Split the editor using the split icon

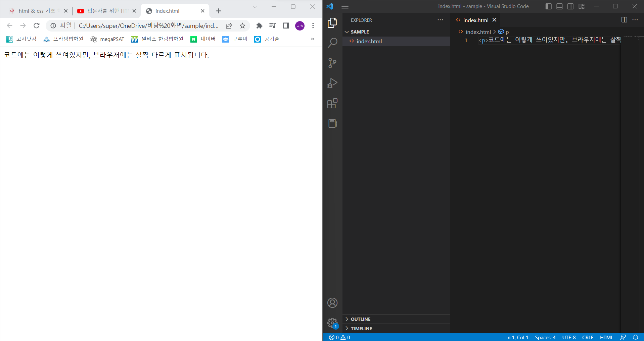tap(624, 20)
